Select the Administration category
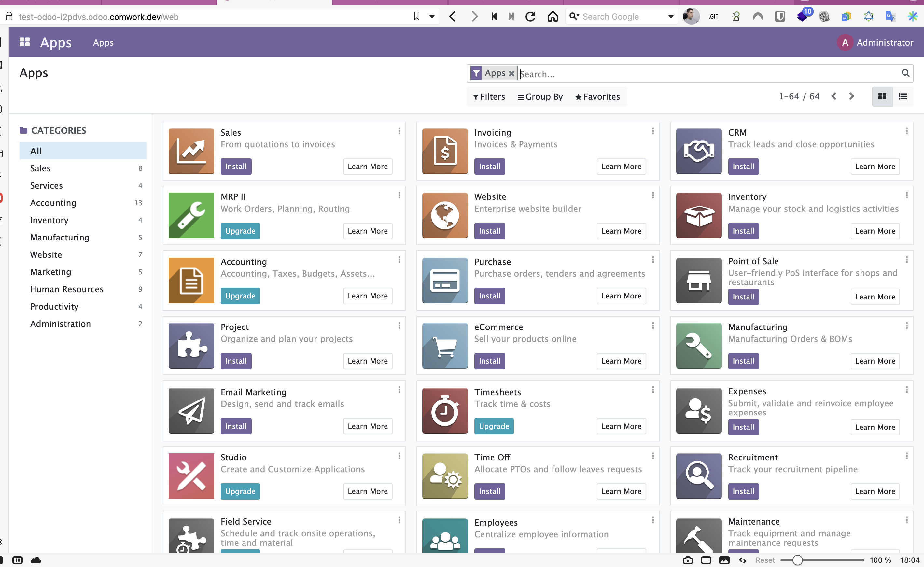This screenshot has height=567, width=924. click(83, 324)
